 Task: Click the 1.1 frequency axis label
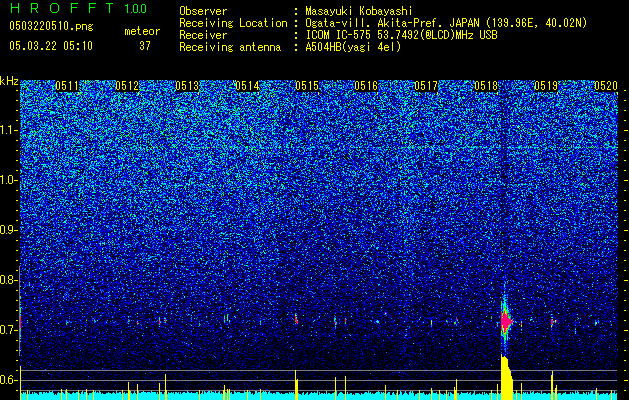[x=9, y=130]
